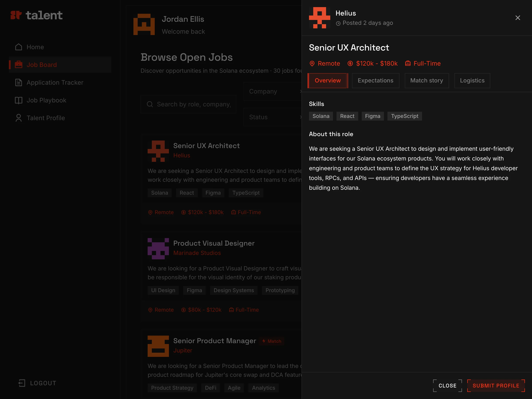Click the Figma skill tag in panel
The image size is (532, 399).
373,116
